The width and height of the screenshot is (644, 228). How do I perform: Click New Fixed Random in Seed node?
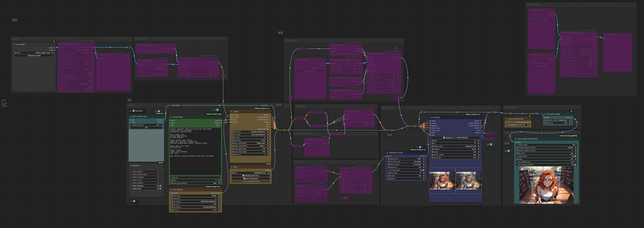click(x=251, y=178)
